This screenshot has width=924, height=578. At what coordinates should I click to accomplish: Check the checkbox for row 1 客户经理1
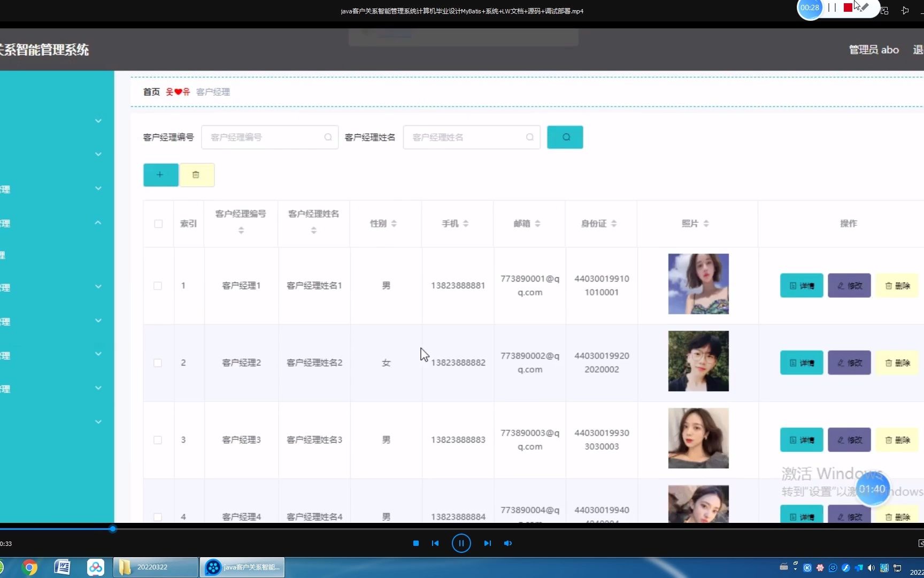tap(158, 286)
